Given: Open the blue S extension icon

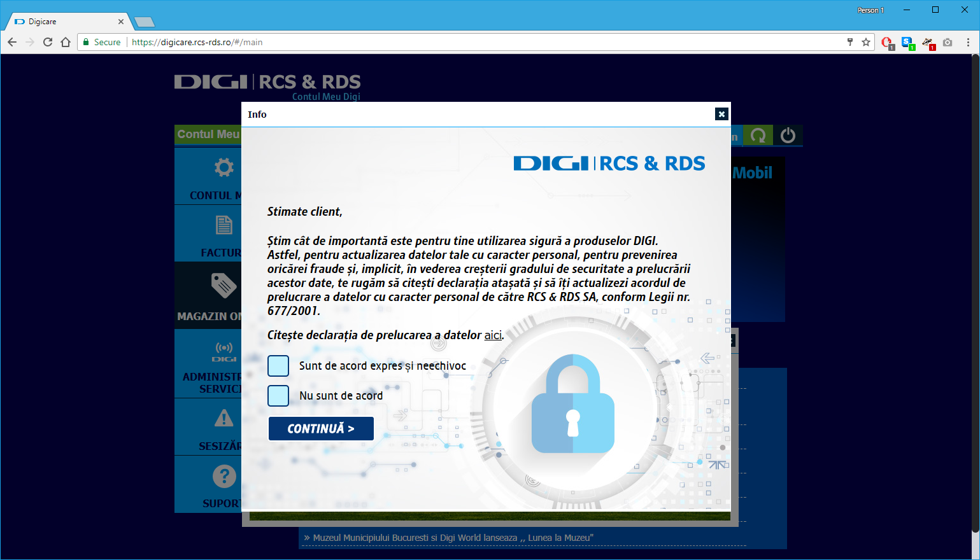Looking at the screenshot, I should point(907,43).
